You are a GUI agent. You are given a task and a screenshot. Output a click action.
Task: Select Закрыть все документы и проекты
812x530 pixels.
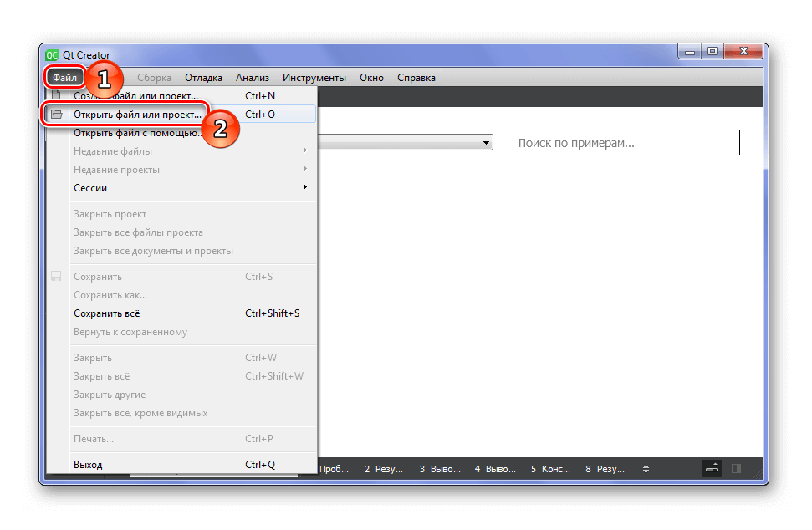(x=181, y=251)
